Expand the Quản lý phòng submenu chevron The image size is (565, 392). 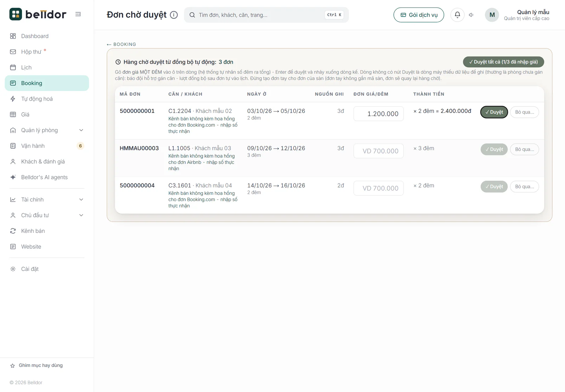point(81,130)
